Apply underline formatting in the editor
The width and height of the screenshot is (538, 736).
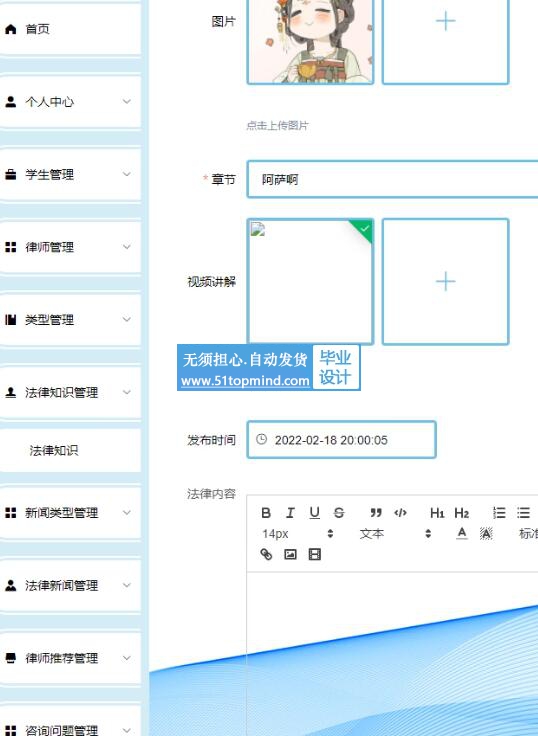coord(315,513)
